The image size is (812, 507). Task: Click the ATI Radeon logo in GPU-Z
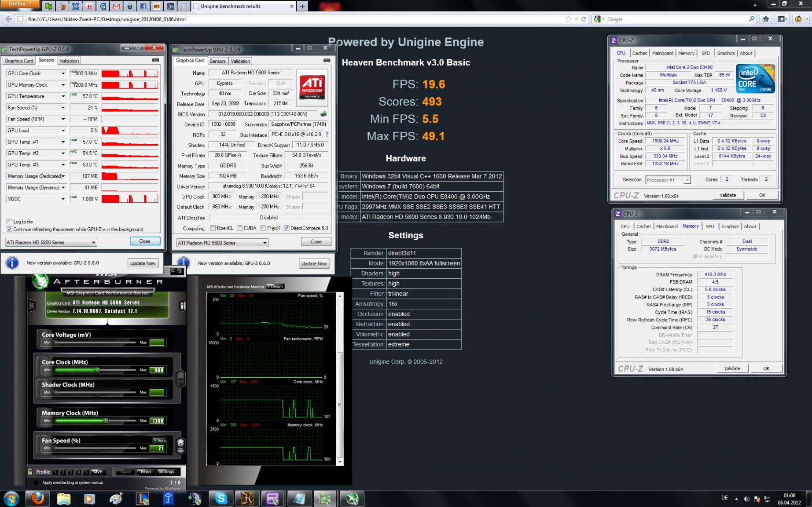312,87
